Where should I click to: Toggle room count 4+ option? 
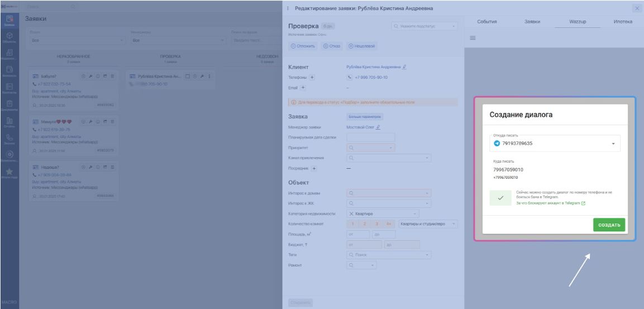pyautogui.click(x=389, y=224)
